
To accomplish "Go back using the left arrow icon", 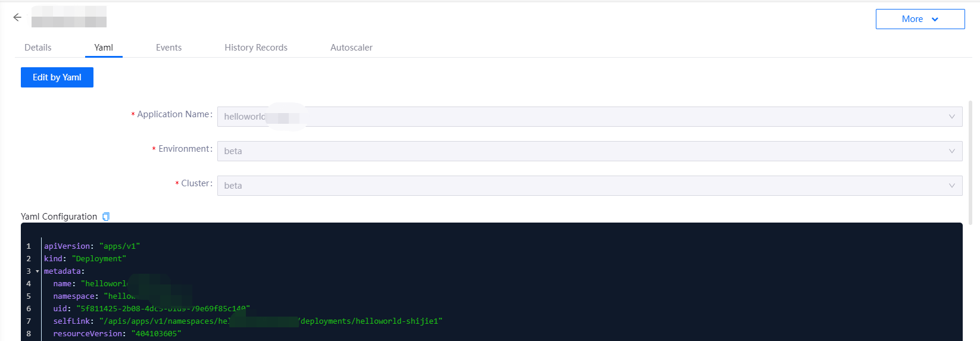I will click(17, 17).
